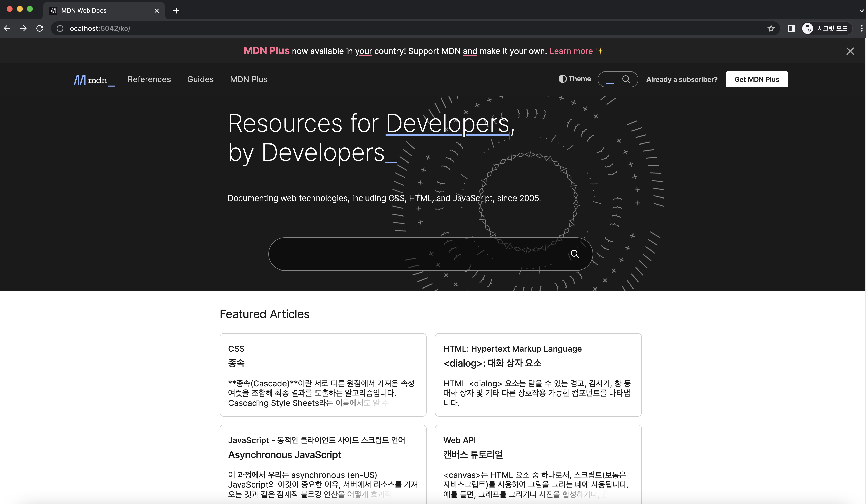Expand the Guides menu
The width and height of the screenshot is (866, 504).
200,79
